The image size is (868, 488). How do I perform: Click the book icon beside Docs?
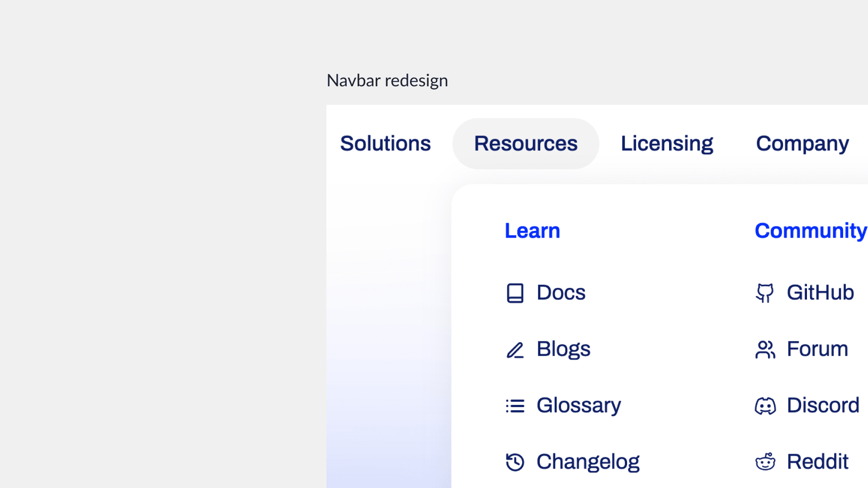click(515, 293)
